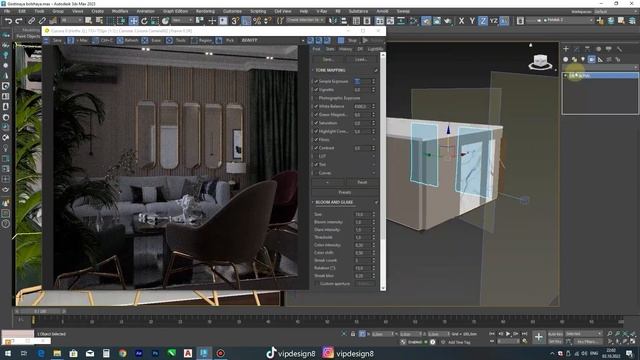Select the Select and Link tool

point(31,20)
